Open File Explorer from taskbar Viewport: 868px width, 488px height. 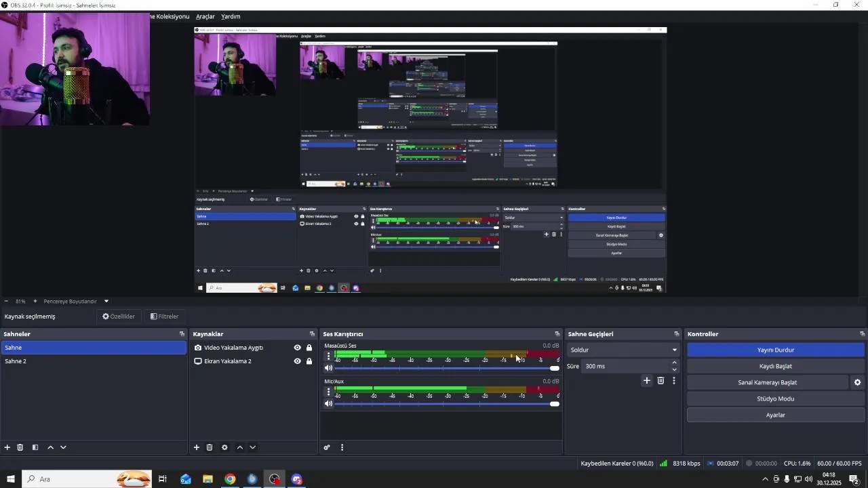pyautogui.click(x=208, y=479)
